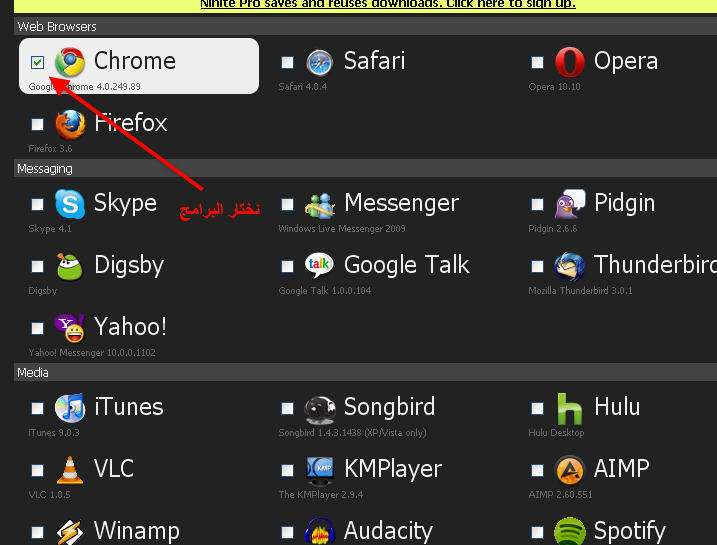
Task: Click the Pidgin purple bird icon
Action: pos(570,204)
